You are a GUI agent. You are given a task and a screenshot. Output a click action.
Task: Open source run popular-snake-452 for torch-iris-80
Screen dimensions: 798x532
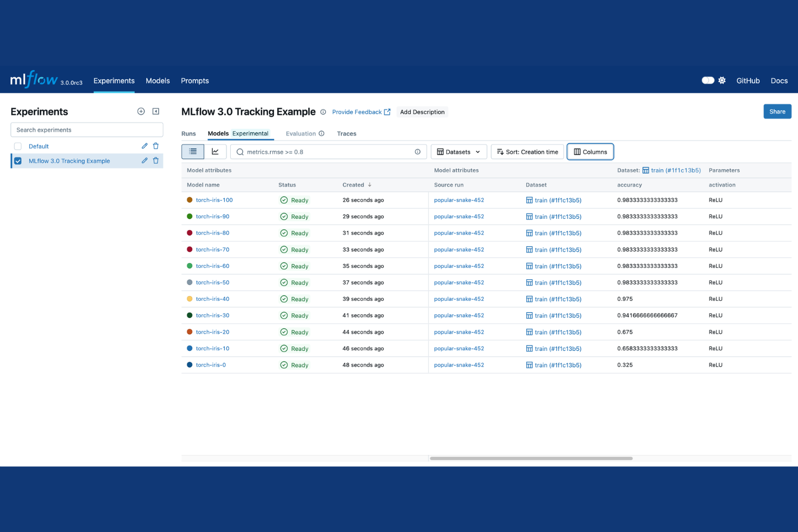point(459,233)
